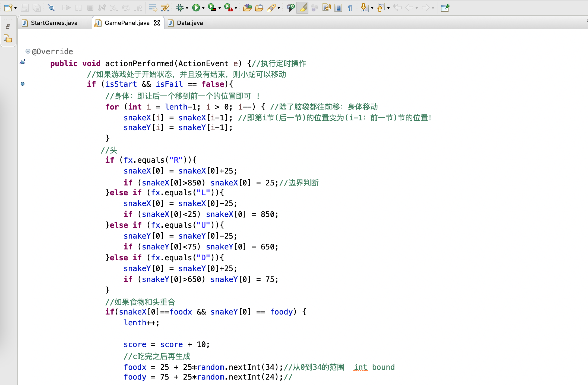
Task: Click the underlined word int in comment
Action: 361,367
